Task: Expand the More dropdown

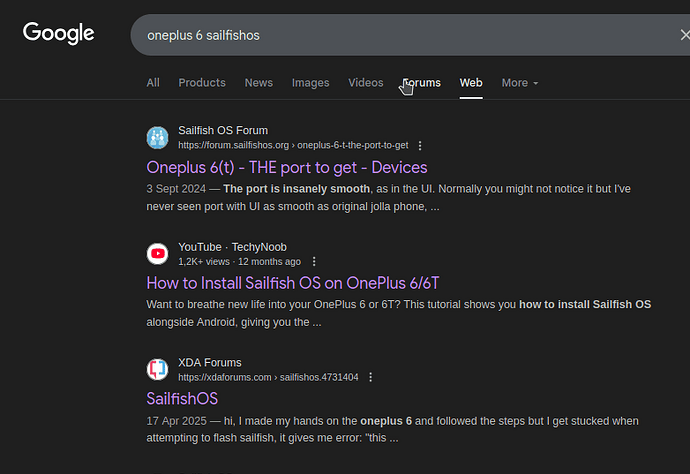Action: [x=520, y=83]
